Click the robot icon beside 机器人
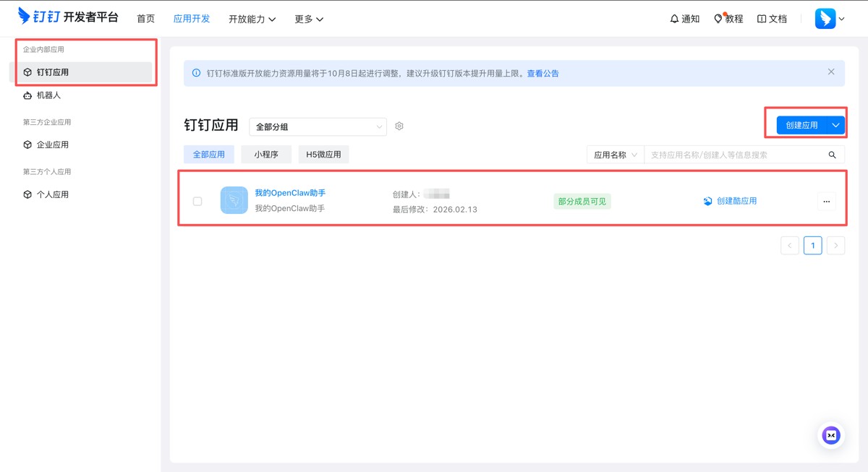Screen dimensions: 868x472 (x=27, y=95)
